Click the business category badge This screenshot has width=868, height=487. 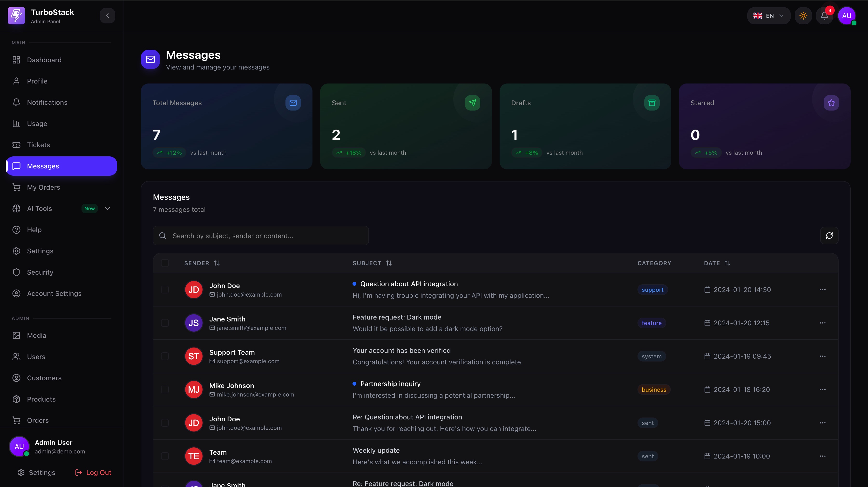[654, 390]
